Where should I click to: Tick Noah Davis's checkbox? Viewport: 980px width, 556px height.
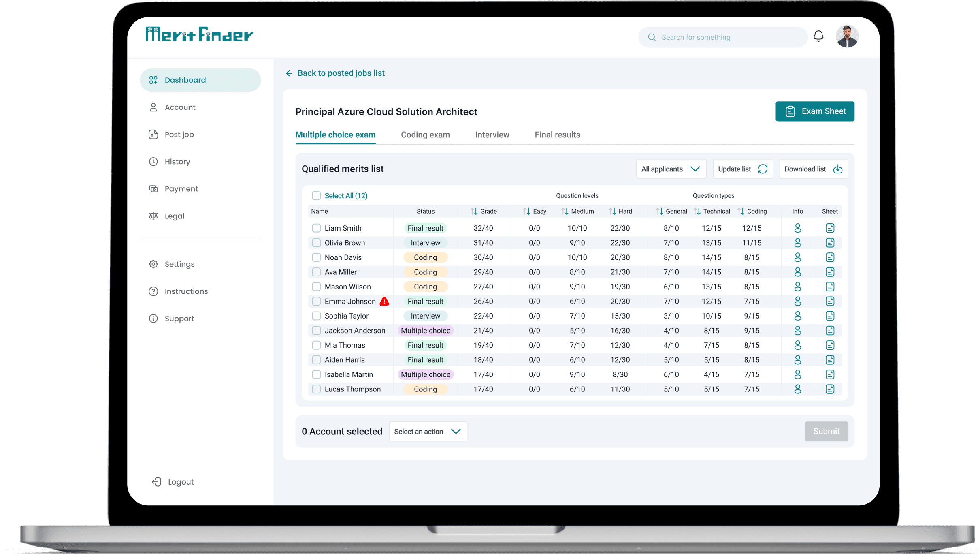click(316, 257)
